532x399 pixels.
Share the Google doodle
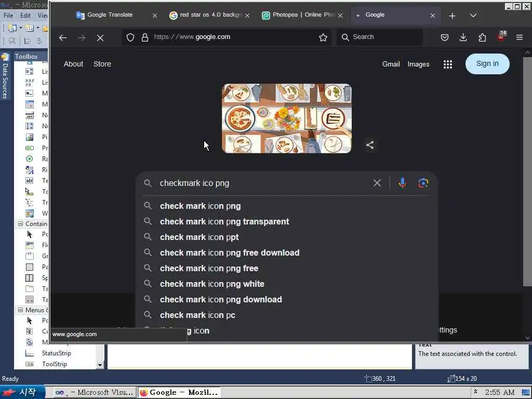370,145
